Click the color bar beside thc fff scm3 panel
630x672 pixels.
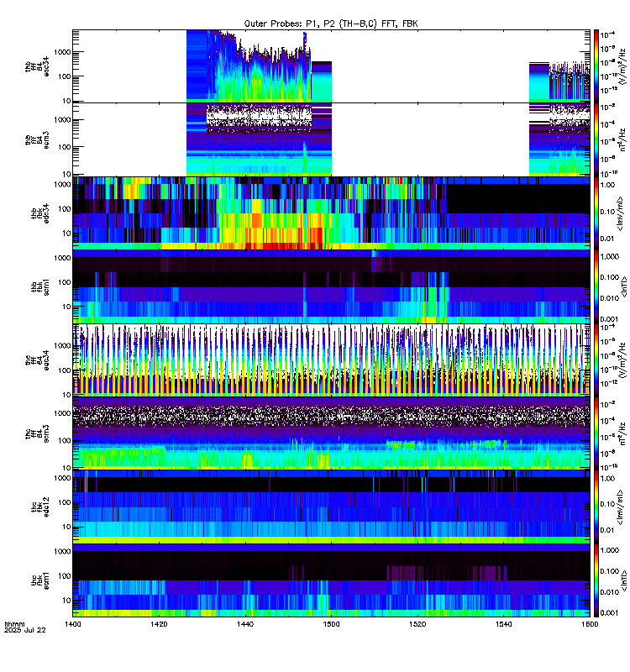[x=596, y=433]
